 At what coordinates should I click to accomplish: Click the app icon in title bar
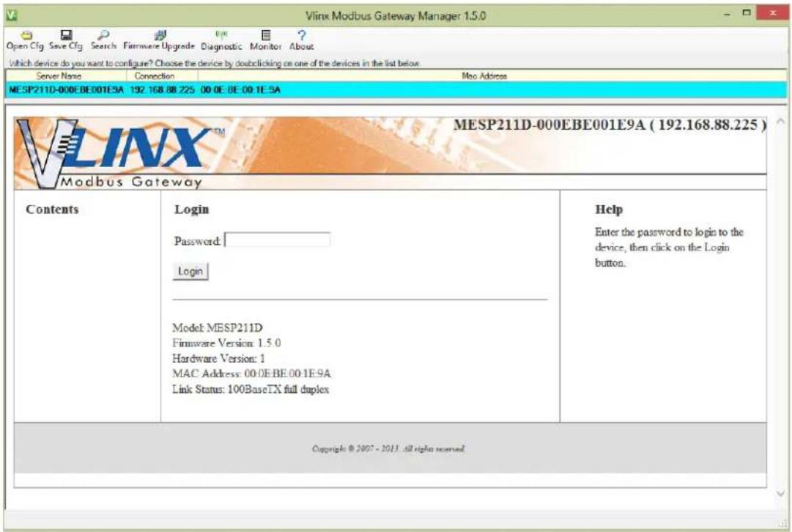point(11,15)
